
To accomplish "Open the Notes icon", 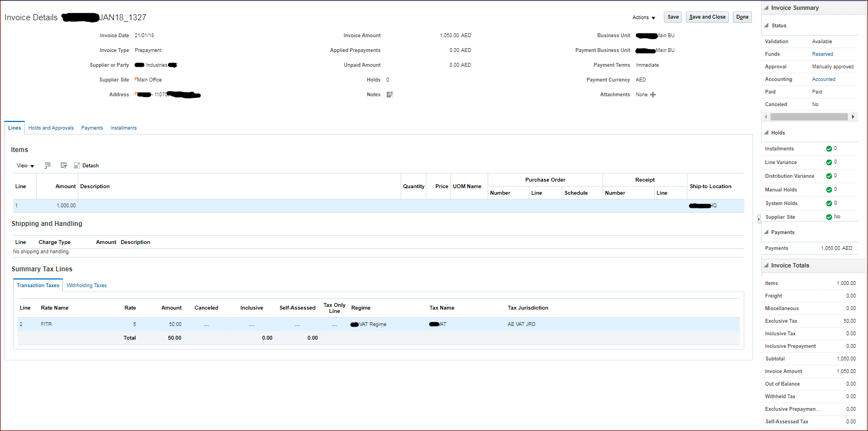I will point(390,95).
